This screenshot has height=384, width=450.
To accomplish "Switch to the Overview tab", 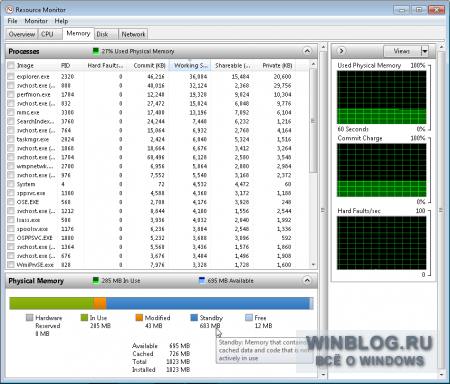I will 22,34.
